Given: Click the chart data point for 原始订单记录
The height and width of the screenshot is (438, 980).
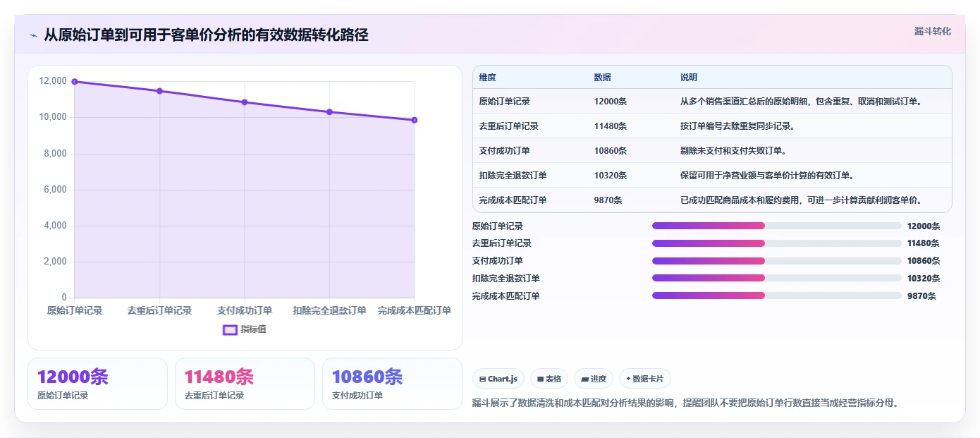Looking at the screenshot, I should (x=75, y=82).
